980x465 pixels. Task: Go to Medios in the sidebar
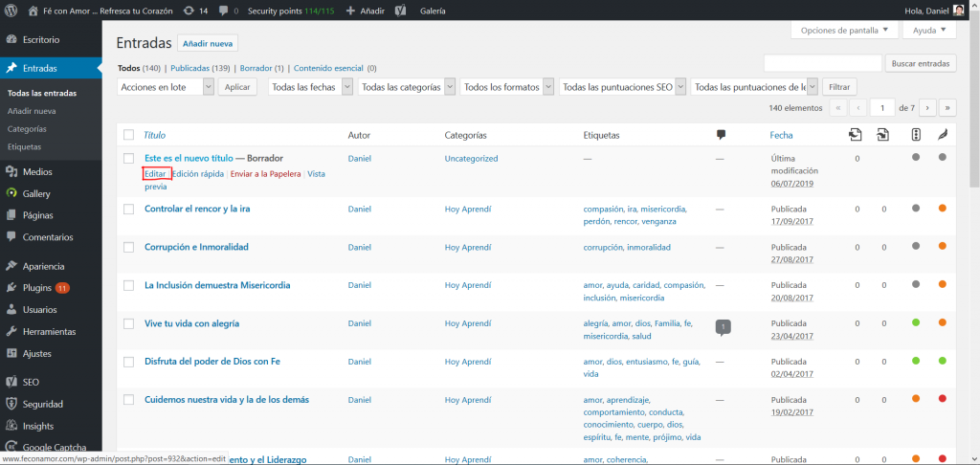(x=36, y=172)
